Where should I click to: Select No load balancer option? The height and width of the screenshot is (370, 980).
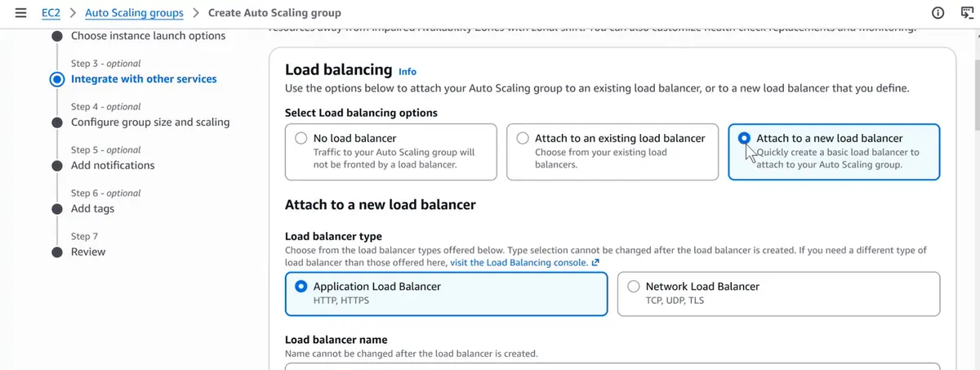[390, 152]
